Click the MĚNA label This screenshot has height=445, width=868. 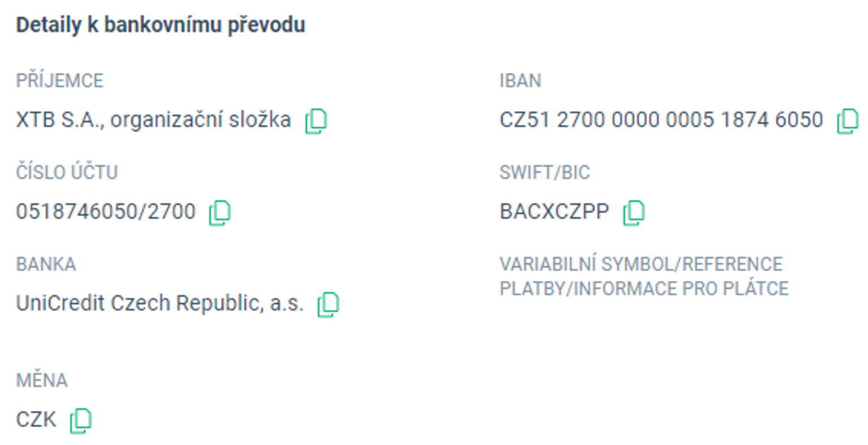click(42, 381)
